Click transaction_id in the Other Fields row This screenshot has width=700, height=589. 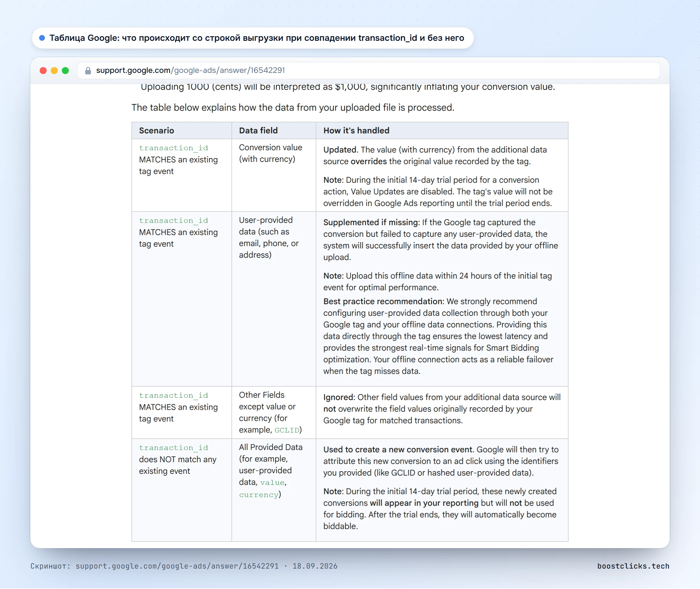click(173, 395)
